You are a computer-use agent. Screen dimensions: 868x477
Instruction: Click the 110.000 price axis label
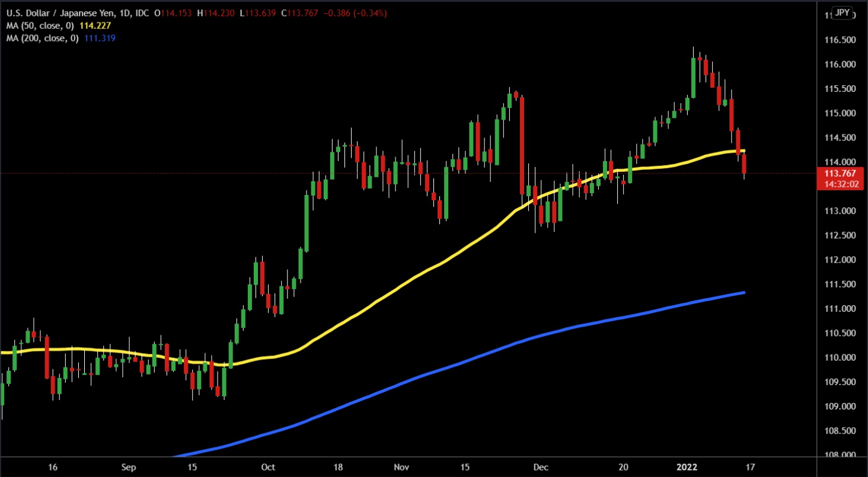(839, 357)
